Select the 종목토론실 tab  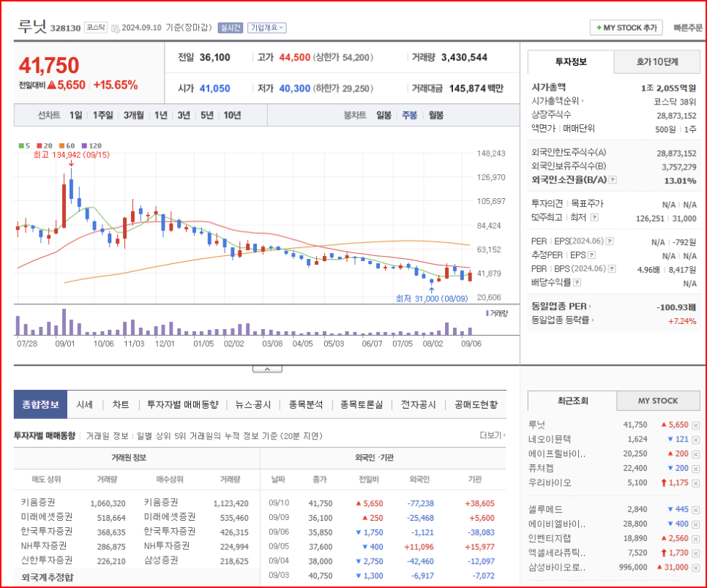(362, 404)
